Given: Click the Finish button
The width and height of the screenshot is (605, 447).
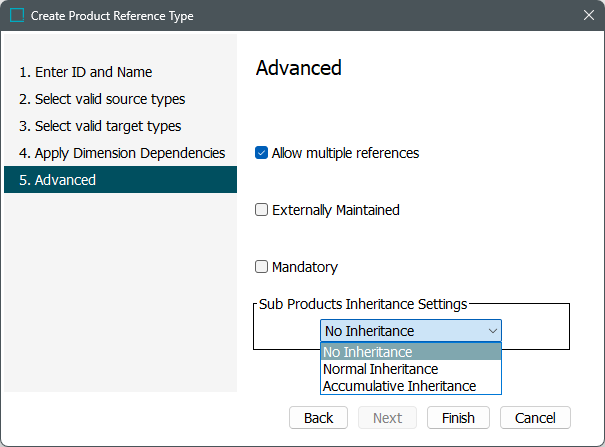Looking at the screenshot, I should tap(458, 418).
